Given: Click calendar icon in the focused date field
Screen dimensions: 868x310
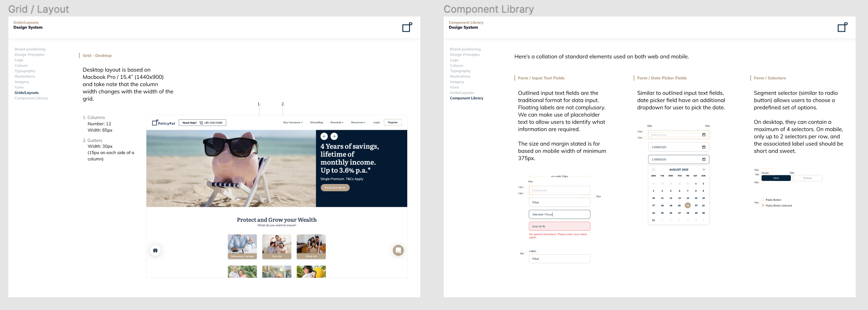Looking at the screenshot, I should click(704, 160).
